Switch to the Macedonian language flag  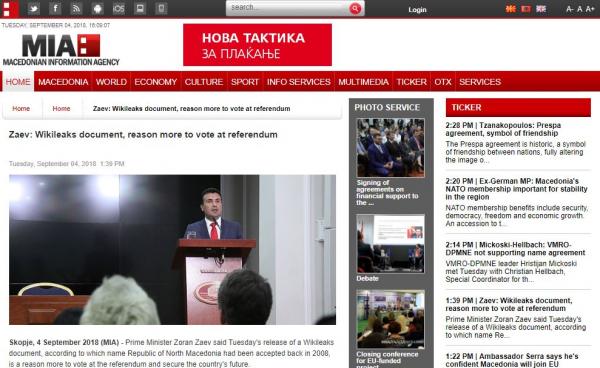click(x=510, y=8)
